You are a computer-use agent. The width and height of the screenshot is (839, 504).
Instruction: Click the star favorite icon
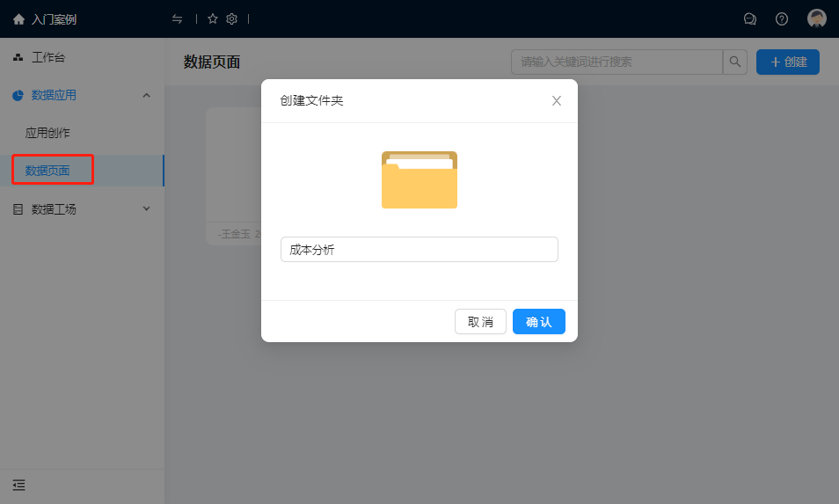pyautogui.click(x=212, y=19)
